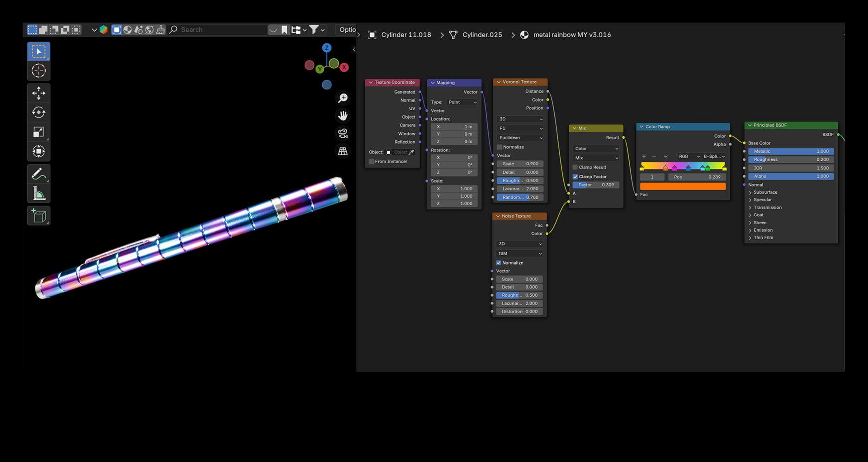Choose the Measure tool
The image size is (868, 462).
pyautogui.click(x=38, y=194)
